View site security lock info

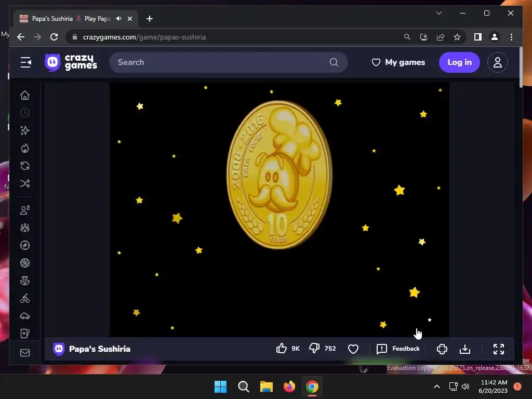75,37
